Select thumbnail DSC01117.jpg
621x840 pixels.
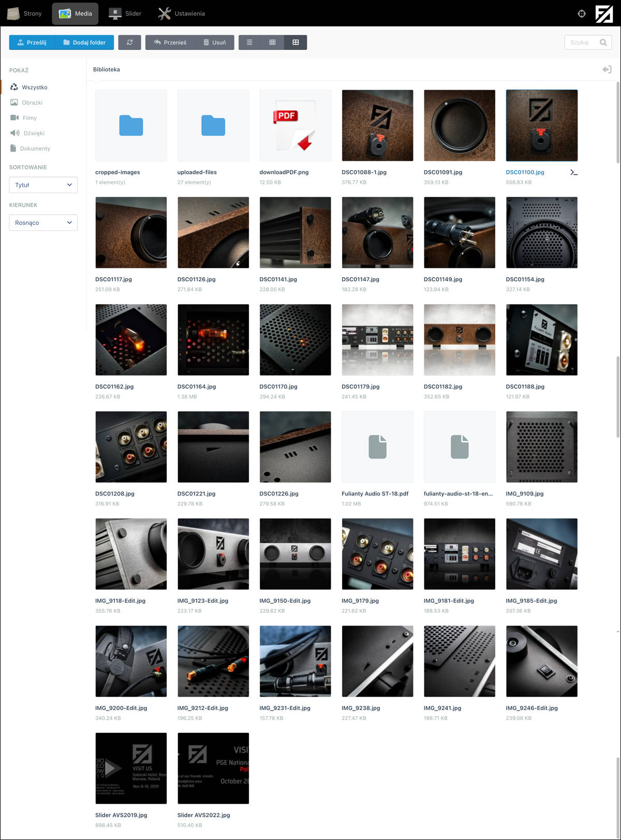pyautogui.click(x=131, y=233)
